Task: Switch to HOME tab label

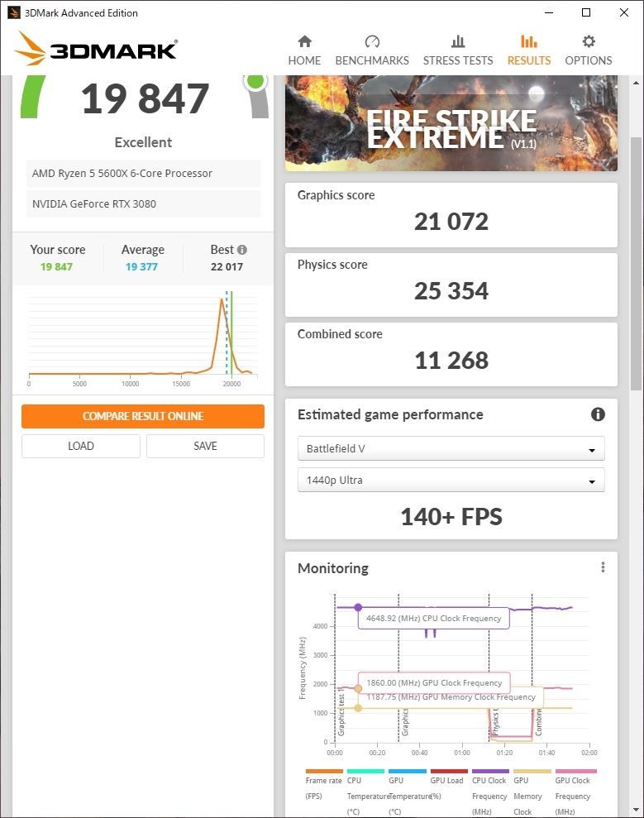Action: coord(304,60)
